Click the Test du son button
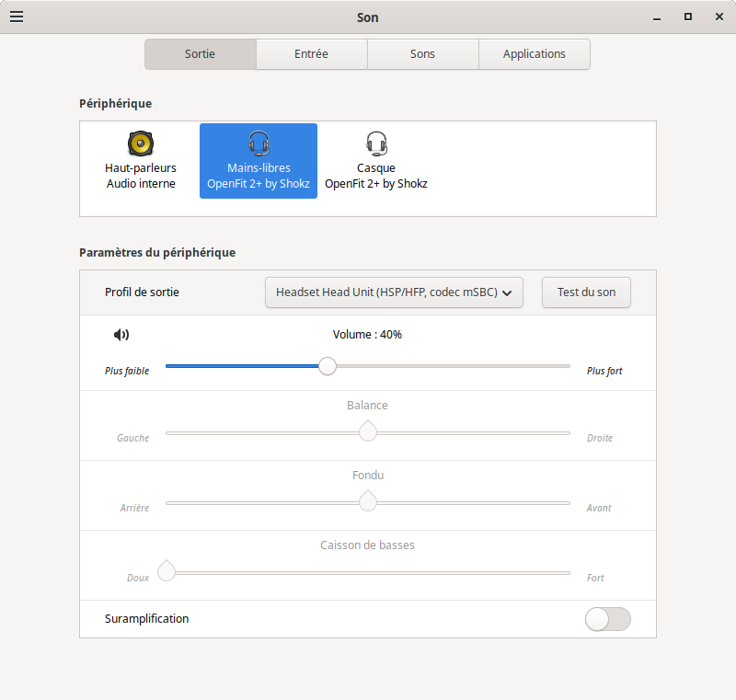This screenshot has height=700, width=736. coord(586,293)
